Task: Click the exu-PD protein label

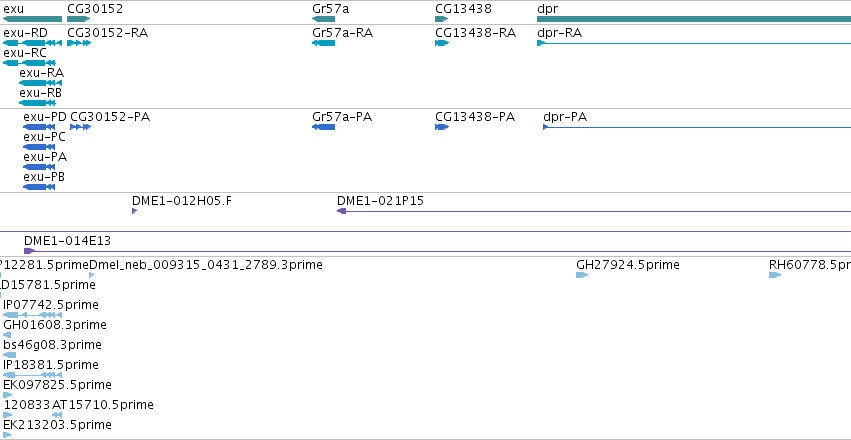Action: tap(45, 117)
